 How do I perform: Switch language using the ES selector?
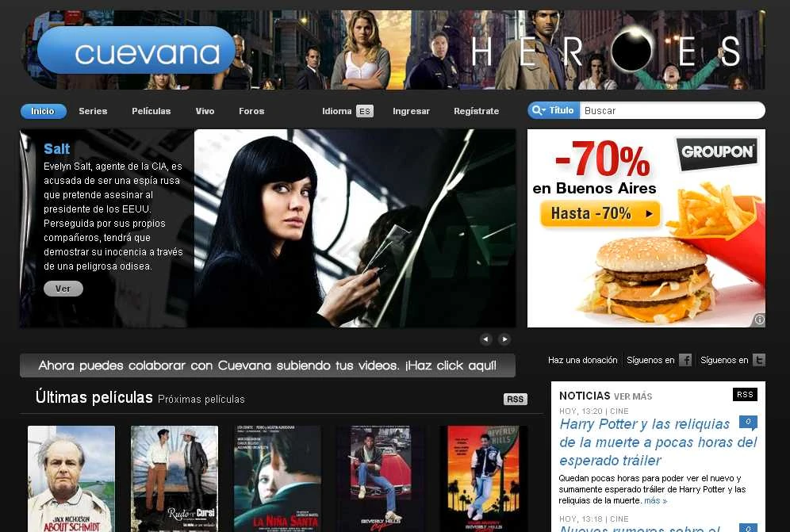365,111
